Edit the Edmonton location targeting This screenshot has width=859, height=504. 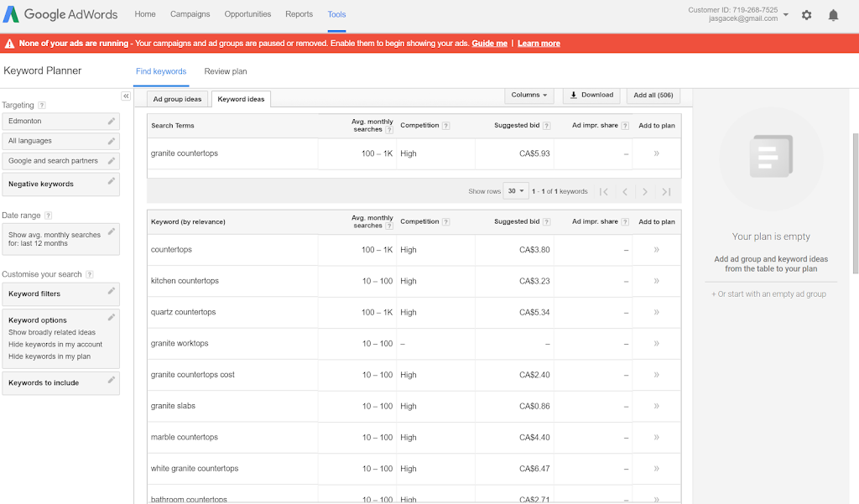[x=112, y=121]
